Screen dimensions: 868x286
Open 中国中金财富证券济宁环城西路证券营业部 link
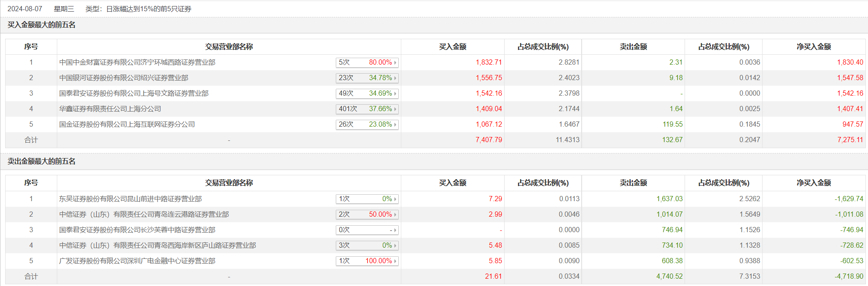tap(137, 62)
